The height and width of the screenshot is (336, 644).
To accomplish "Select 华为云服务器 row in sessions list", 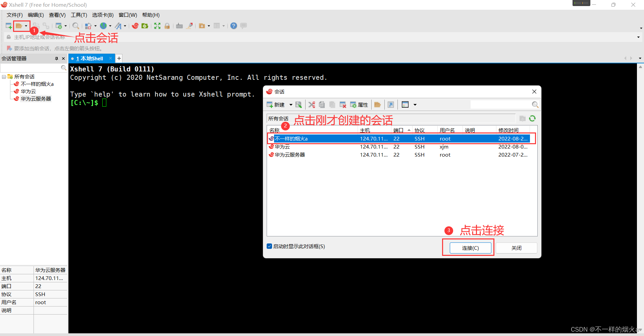I will [399, 155].
